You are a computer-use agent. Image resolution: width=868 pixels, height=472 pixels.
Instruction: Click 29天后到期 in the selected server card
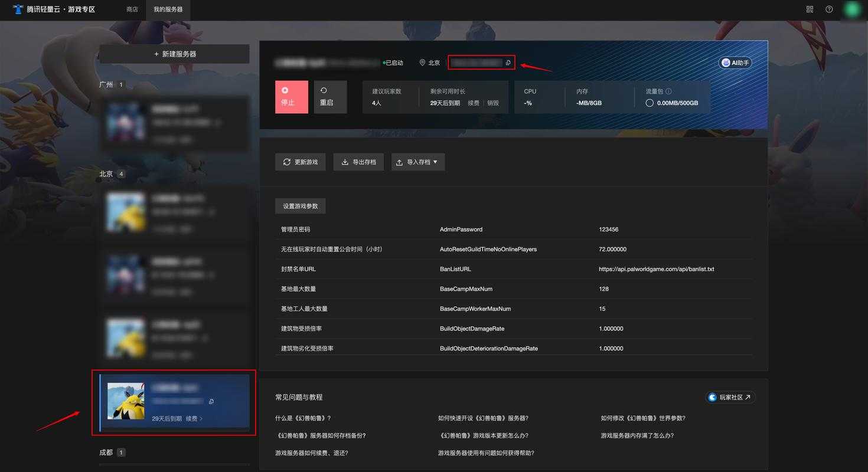pos(167,418)
